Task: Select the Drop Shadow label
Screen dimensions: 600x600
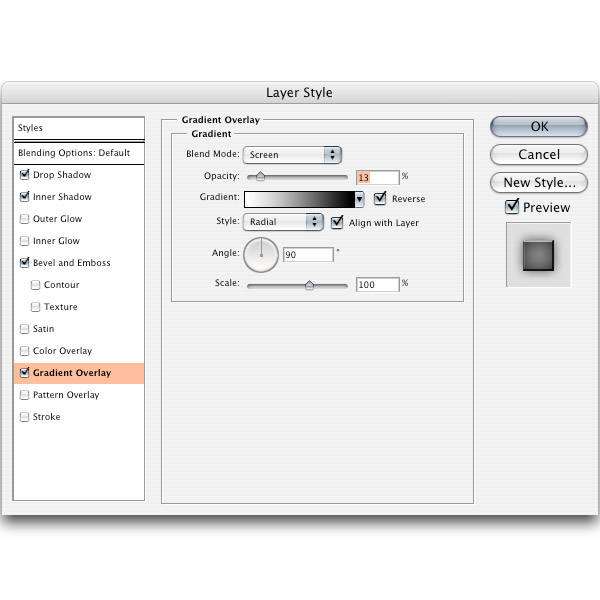Action: [x=62, y=175]
